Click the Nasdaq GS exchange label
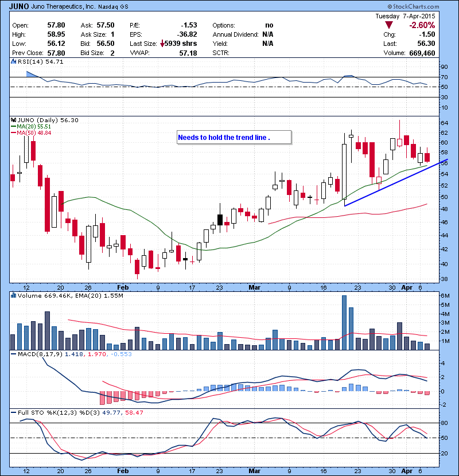Image resolution: width=459 pixels, height=476 pixels. pos(113,7)
